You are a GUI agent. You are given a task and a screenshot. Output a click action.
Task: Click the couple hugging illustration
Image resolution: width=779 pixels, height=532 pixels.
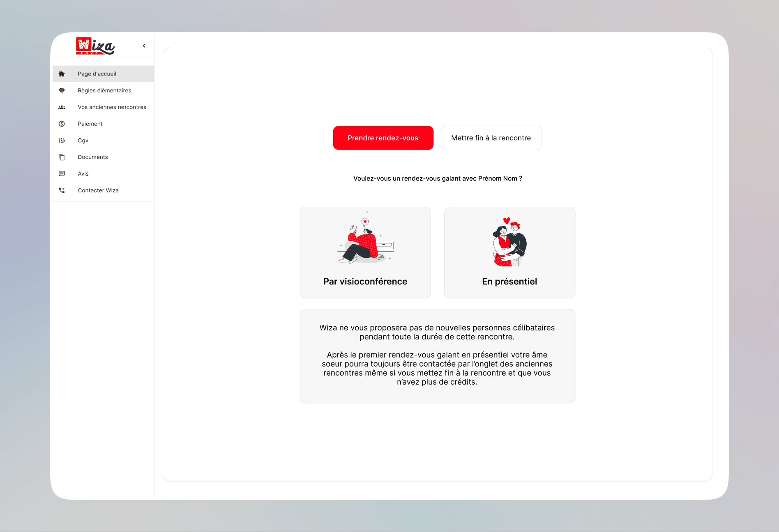[509, 242]
